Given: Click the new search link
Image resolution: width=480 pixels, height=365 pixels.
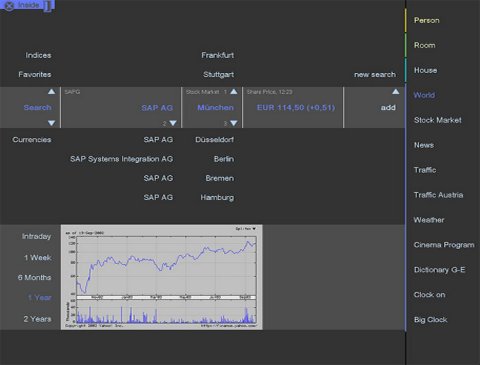Looking at the screenshot, I should 375,74.
